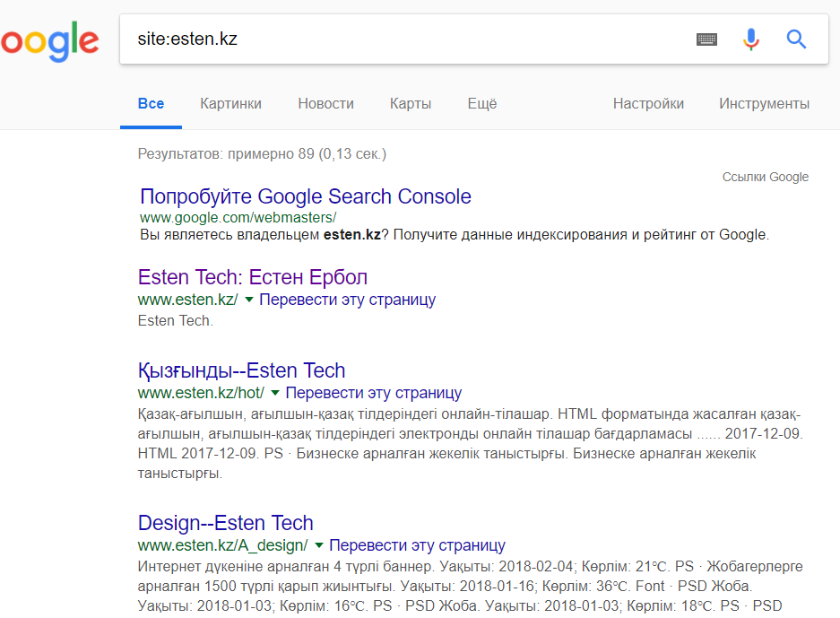Translate the A_design page via Перевести эту страницу
Screen dimensions: 840x618
click(x=417, y=544)
